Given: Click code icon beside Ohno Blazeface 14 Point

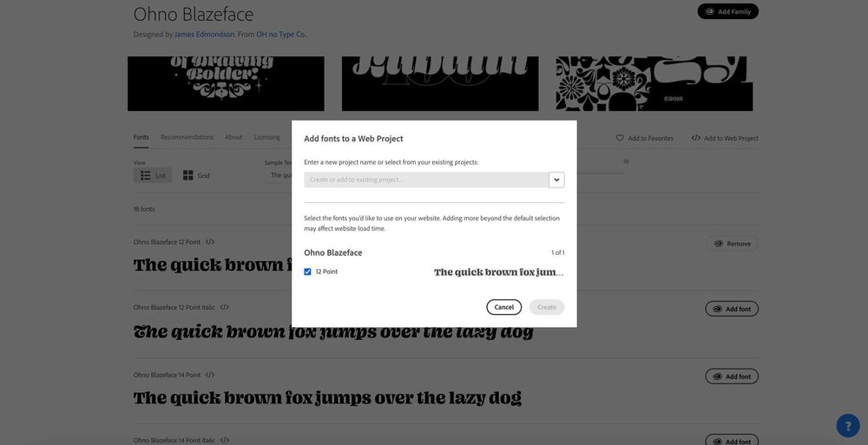Looking at the screenshot, I should point(210,375).
